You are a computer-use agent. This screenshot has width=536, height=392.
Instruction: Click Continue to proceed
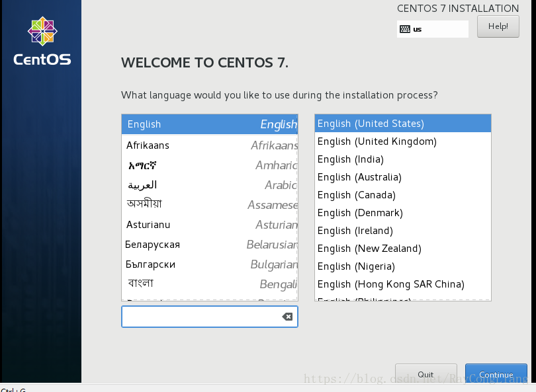[x=496, y=374]
